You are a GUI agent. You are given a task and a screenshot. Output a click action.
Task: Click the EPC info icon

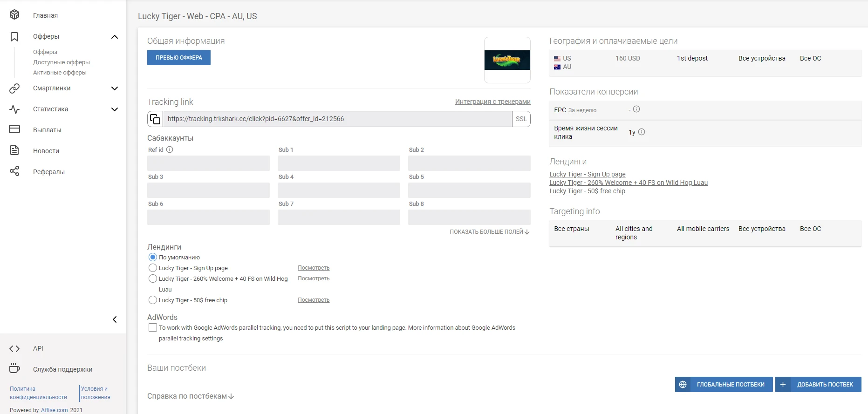(x=636, y=109)
